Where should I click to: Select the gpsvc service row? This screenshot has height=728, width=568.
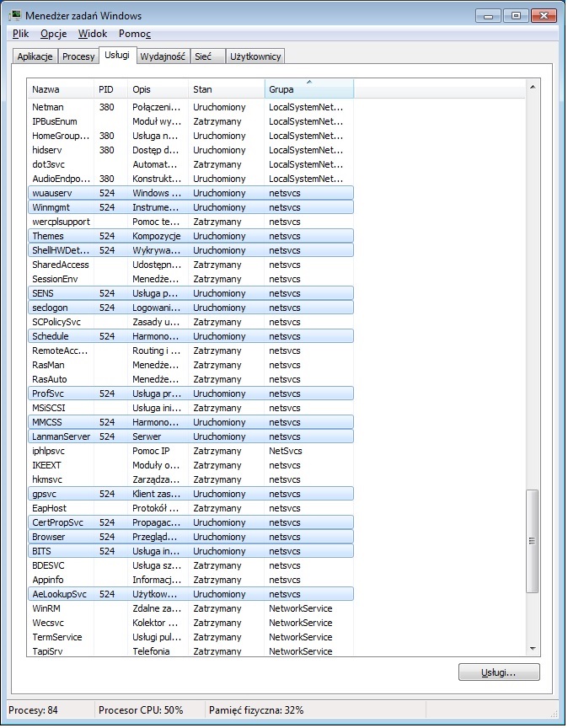(x=190, y=494)
